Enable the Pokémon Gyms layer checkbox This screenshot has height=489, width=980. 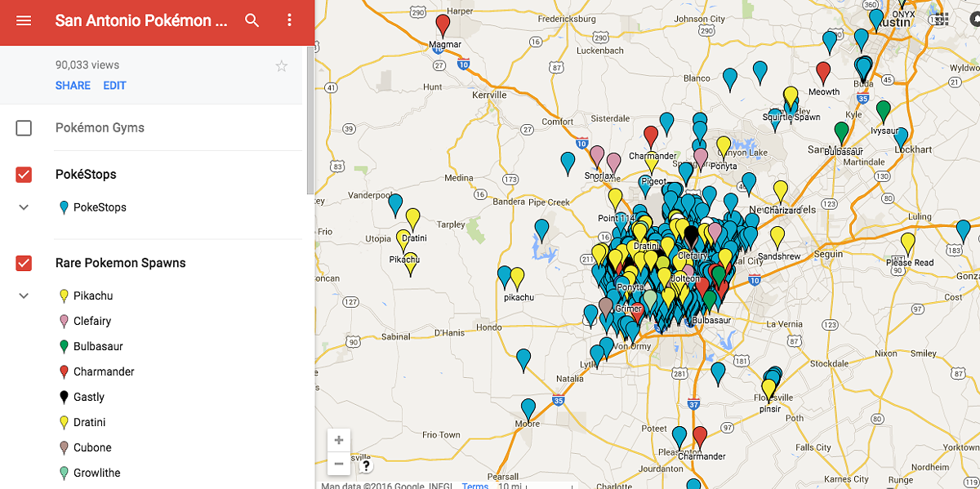click(x=24, y=128)
